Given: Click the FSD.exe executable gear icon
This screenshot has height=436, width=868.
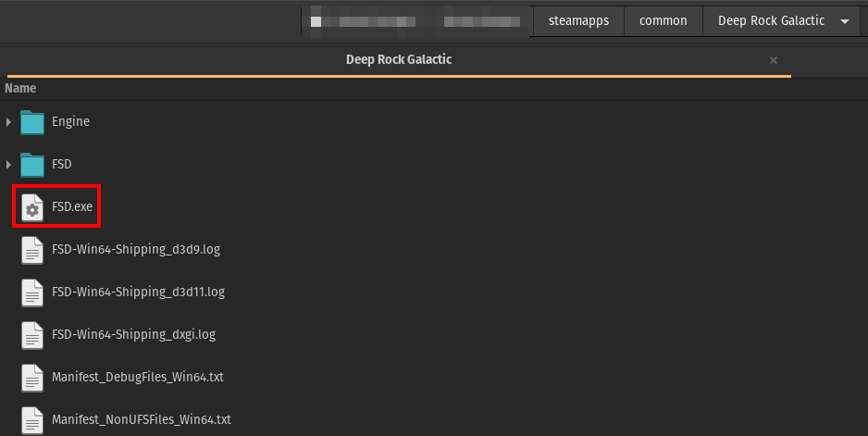Looking at the screenshot, I should 32,207.
